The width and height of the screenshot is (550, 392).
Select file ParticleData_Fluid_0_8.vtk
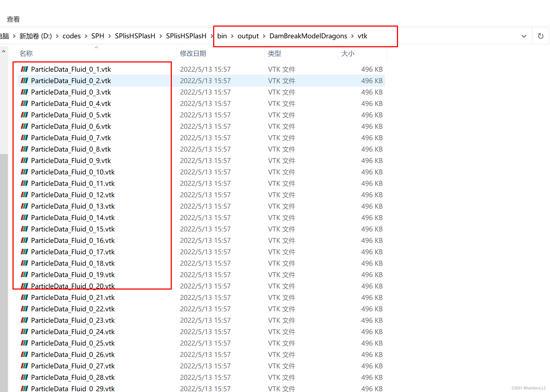click(71, 149)
